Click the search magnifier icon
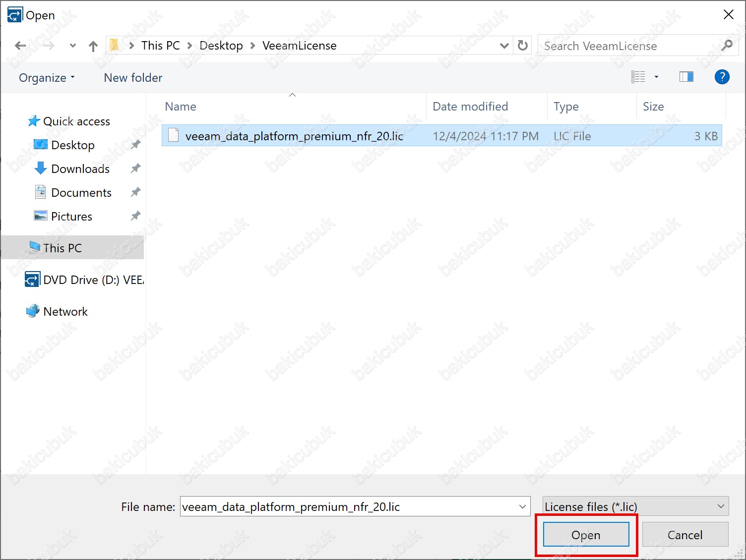Viewport: 746px width, 560px height. click(x=727, y=46)
